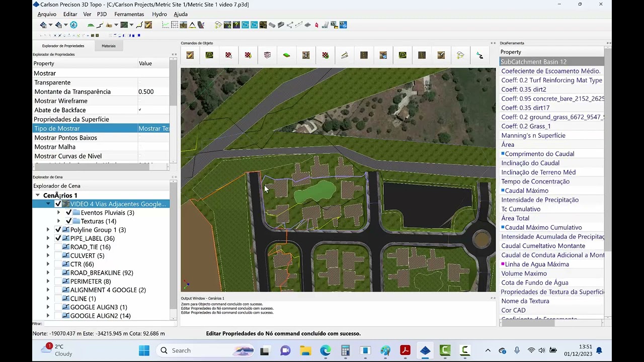Click the grid section toolbar icon
The width and height of the screenshot is (644, 362).
point(174,25)
